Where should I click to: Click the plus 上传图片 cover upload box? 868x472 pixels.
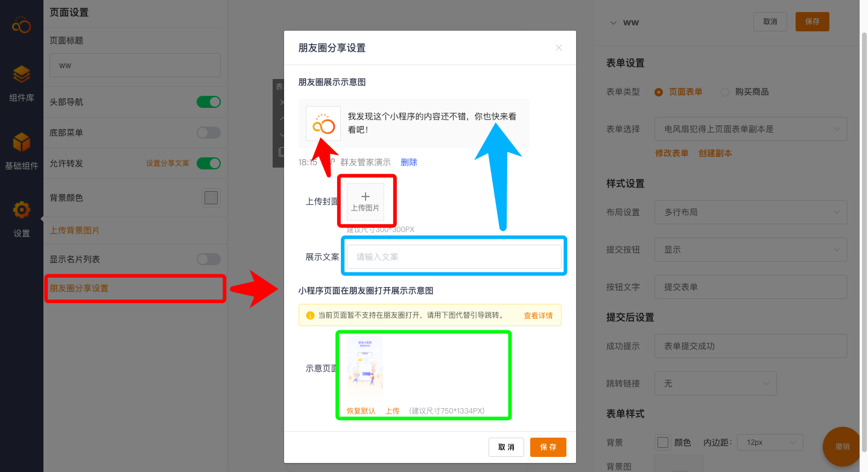(365, 202)
